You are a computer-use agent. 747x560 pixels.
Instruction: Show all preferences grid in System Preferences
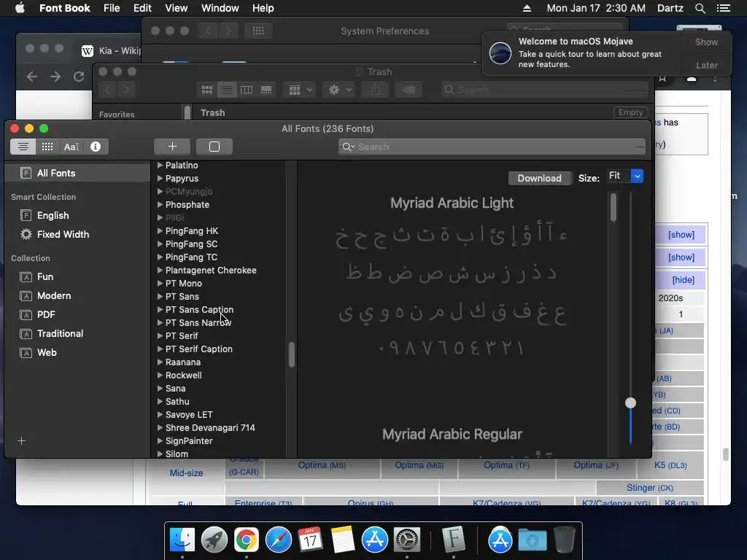258,31
